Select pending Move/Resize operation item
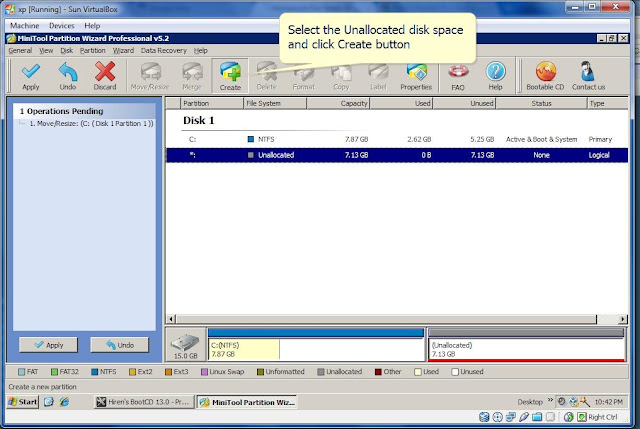The image size is (640, 429). point(91,123)
